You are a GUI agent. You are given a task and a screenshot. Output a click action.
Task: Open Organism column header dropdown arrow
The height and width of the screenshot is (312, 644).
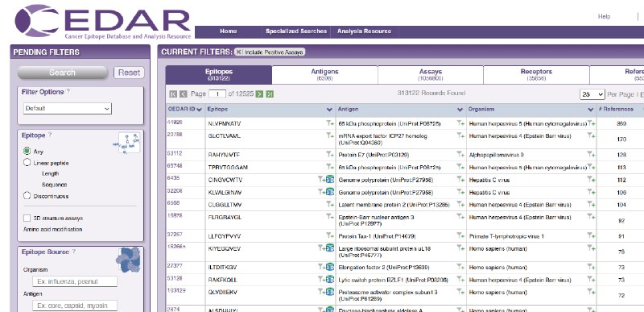point(591,110)
